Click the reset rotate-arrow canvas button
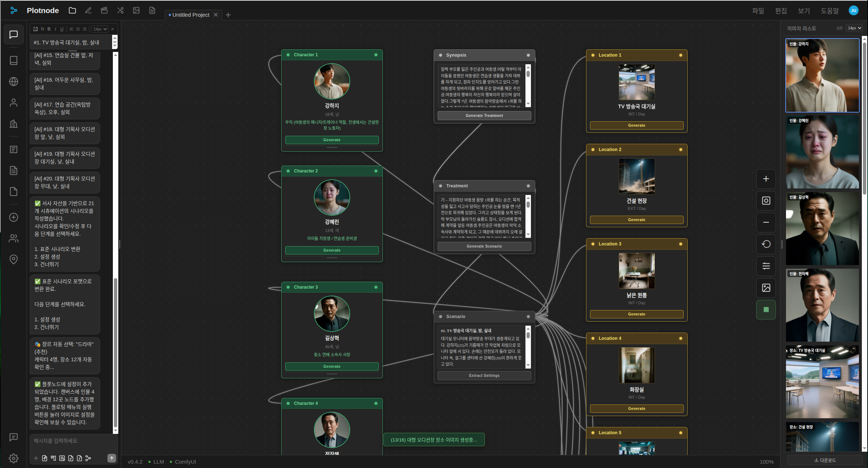868x468 pixels. [766, 244]
